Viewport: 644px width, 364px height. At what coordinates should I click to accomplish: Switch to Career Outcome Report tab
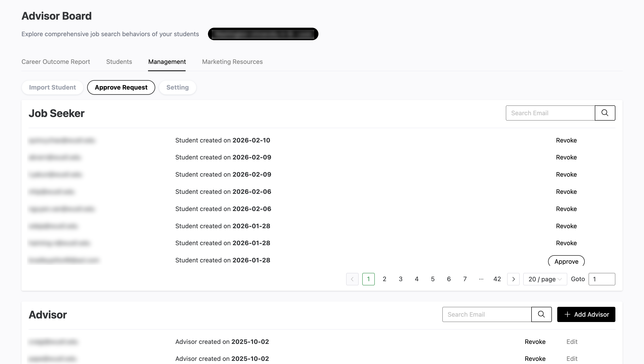tap(55, 62)
